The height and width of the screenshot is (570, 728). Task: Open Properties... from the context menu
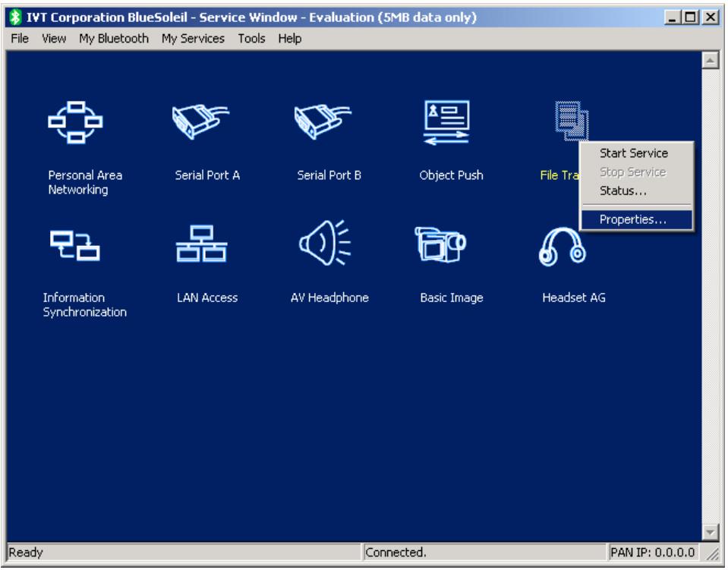click(636, 219)
